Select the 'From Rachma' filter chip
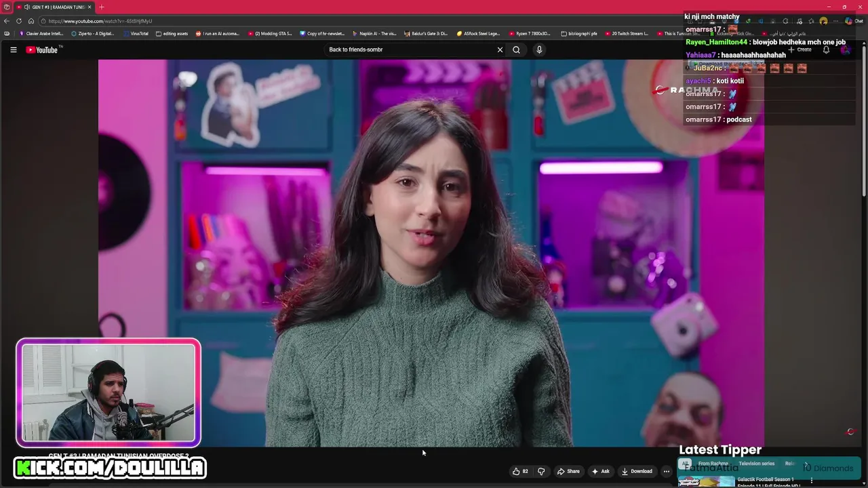This screenshot has width=868, height=488. [x=713, y=464]
